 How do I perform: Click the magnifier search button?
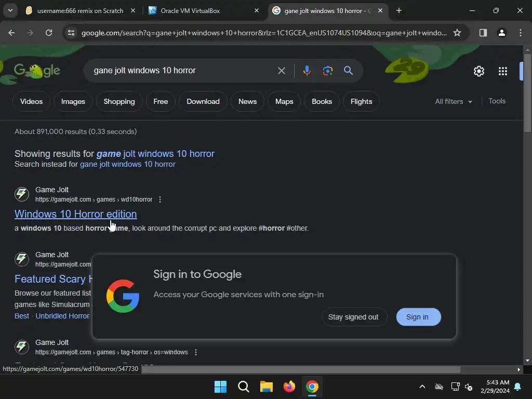pyautogui.click(x=348, y=71)
